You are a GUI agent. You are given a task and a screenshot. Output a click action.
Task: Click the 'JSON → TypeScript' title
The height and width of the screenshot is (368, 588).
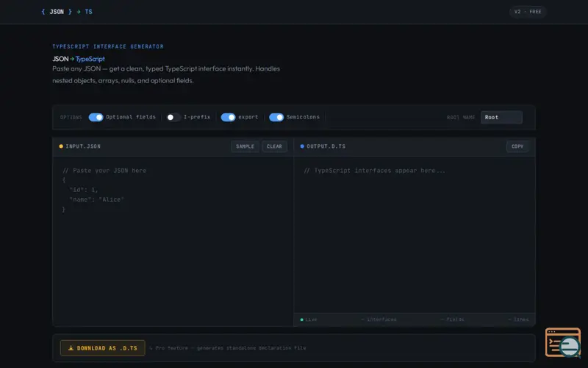tap(79, 59)
